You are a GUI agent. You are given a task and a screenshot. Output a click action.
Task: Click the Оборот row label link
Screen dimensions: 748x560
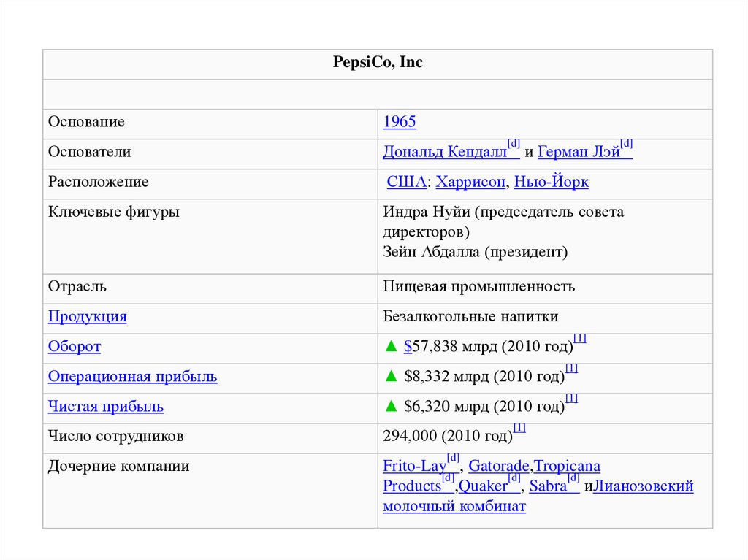point(75,347)
